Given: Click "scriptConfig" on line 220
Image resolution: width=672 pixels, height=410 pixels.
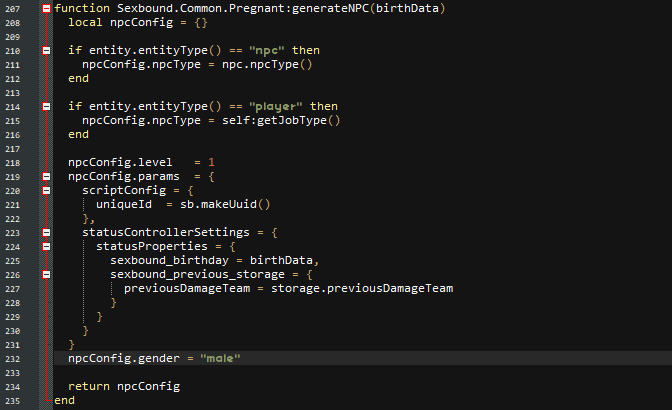Looking at the screenshot, I should click(124, 190).
